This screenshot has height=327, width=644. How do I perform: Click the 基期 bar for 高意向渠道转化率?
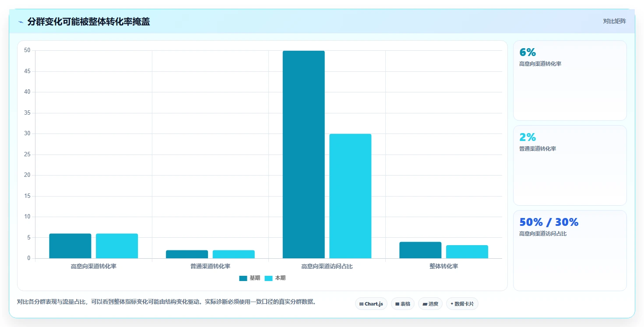click(70, 246)
